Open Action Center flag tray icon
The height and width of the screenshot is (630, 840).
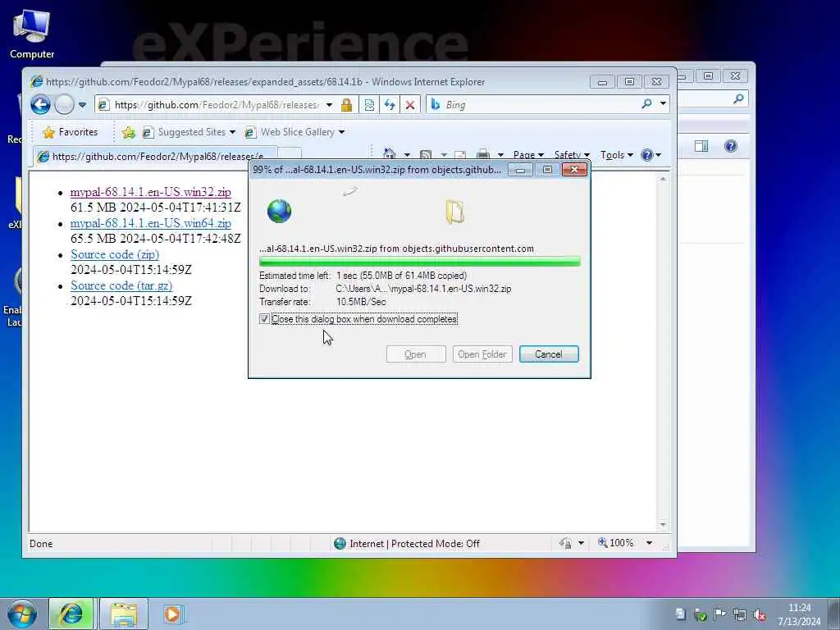click(x=719, y=614)
